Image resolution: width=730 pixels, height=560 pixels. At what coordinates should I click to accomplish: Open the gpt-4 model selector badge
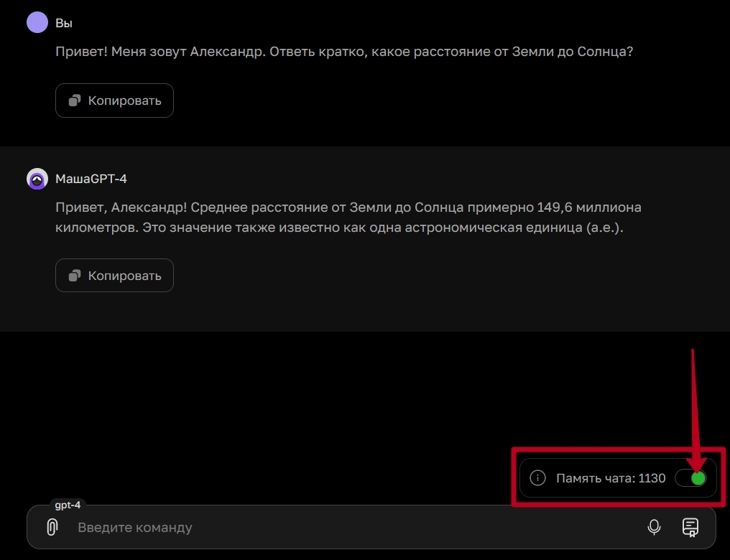click(x=68, y=505)
